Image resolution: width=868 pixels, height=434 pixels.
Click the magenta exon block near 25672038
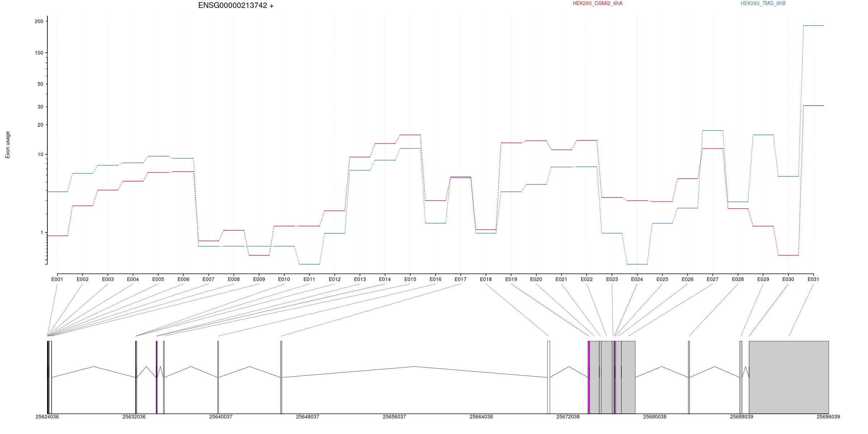589,377
